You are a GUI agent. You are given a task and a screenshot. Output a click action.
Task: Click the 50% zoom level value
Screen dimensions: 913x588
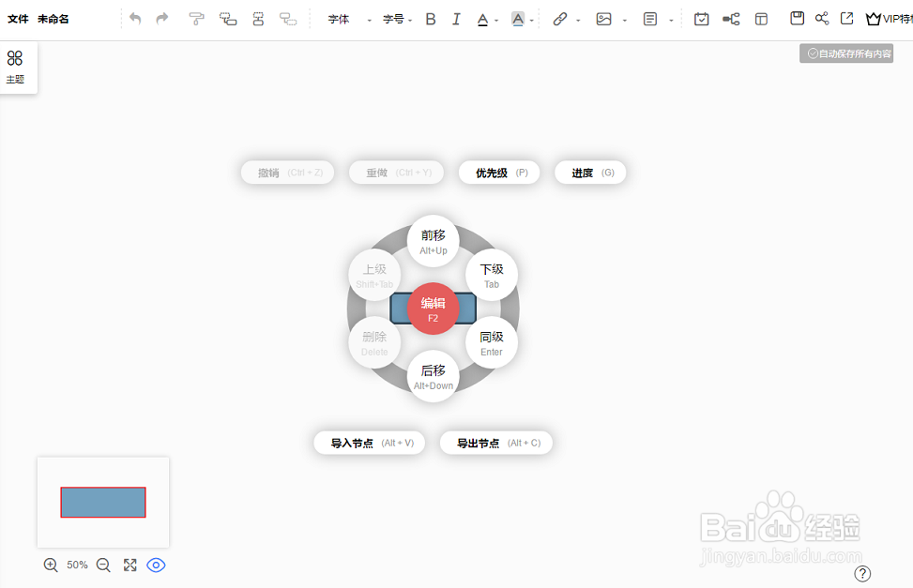pyautogui.click(x=77, y=565)
